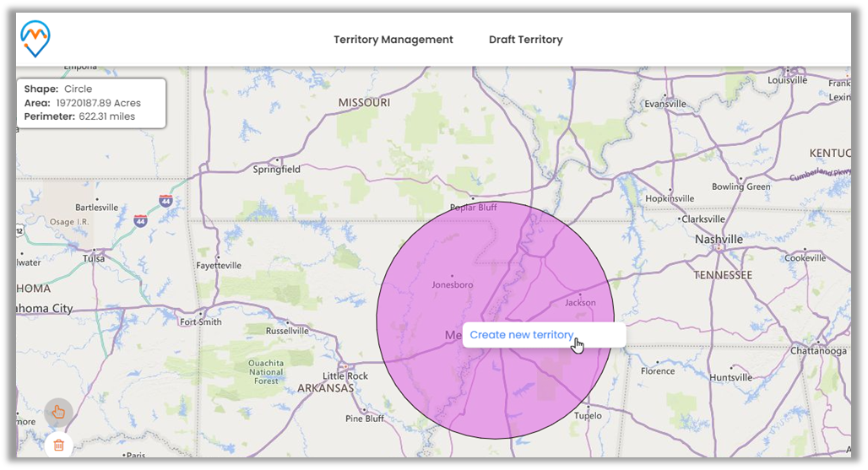This screenshot has height=470, width=868.
Task: Open the Territory Management tab
Action: coord(393,40)
